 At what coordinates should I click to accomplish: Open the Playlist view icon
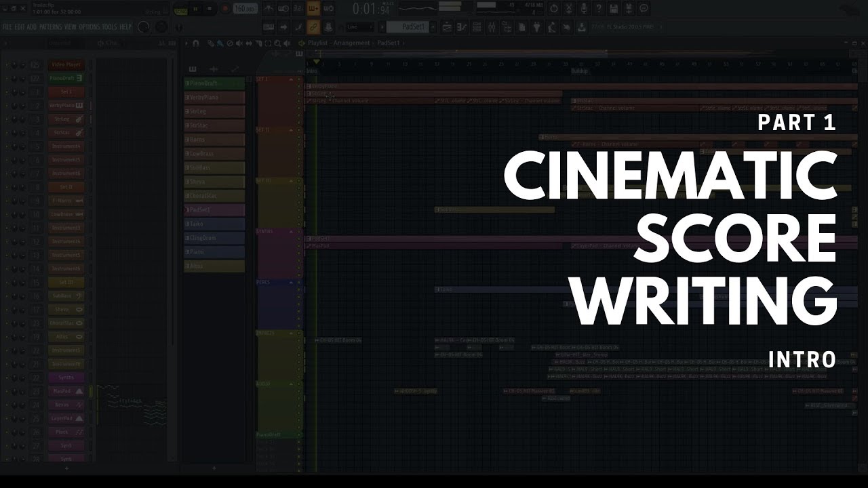(x=446, y=27)
